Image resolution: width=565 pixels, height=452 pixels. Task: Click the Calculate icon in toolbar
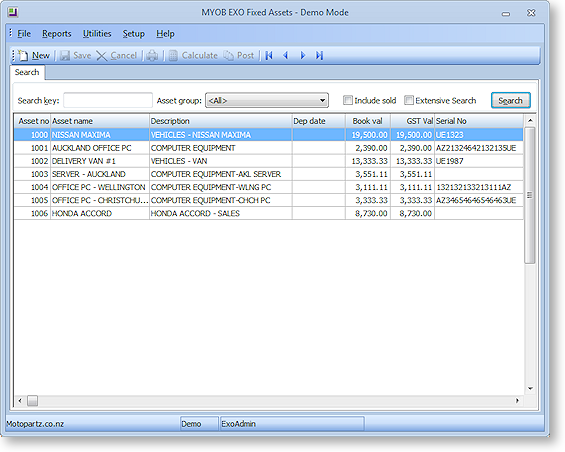click(x=173, y=56)
